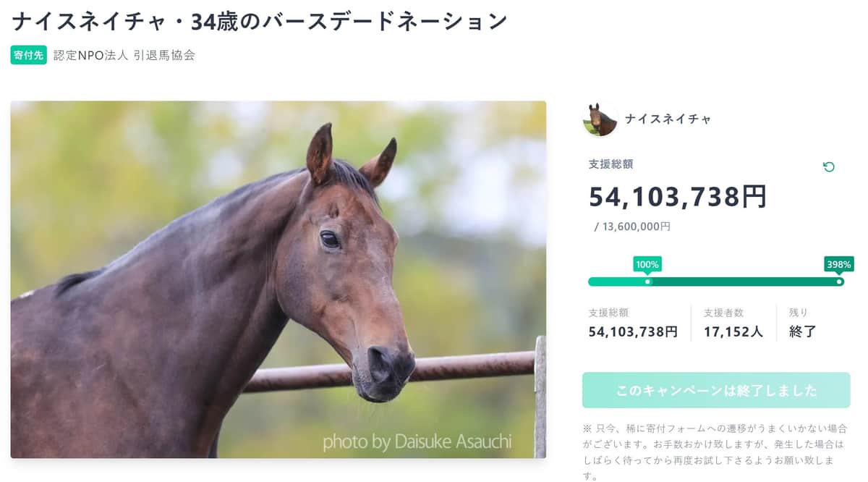868x482 pixels.
Task: Select the 100% milestone label
Action: point(647,264)
